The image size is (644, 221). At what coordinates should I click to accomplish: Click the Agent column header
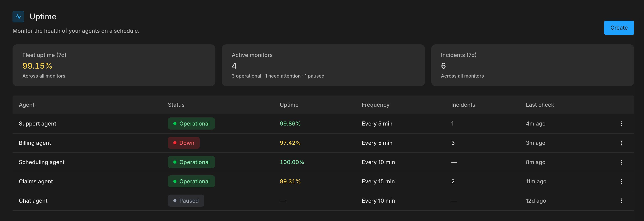(x=26, y=105)
